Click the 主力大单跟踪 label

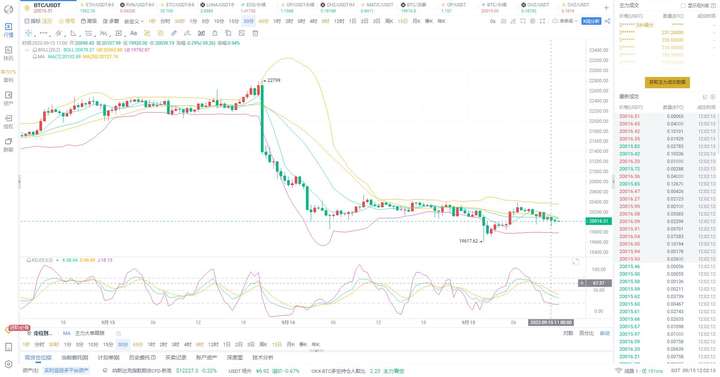pyautogui.click(x=90, y=333)
